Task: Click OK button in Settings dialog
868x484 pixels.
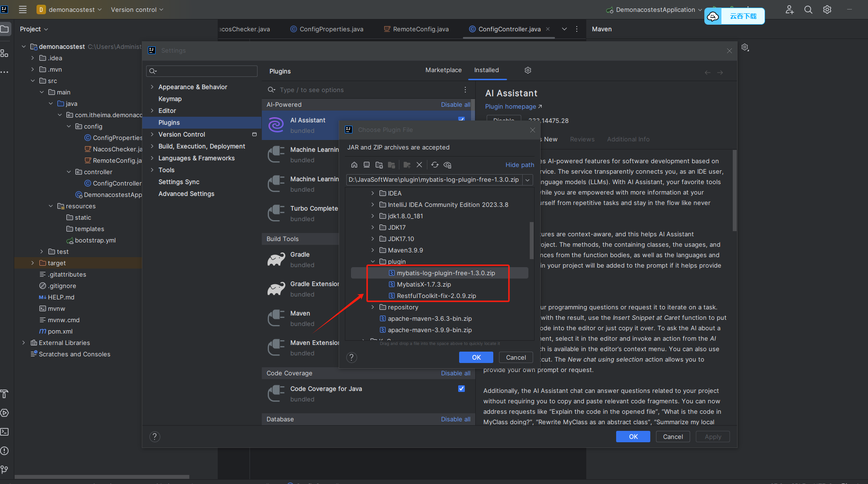Action: (x=633, y=437)
